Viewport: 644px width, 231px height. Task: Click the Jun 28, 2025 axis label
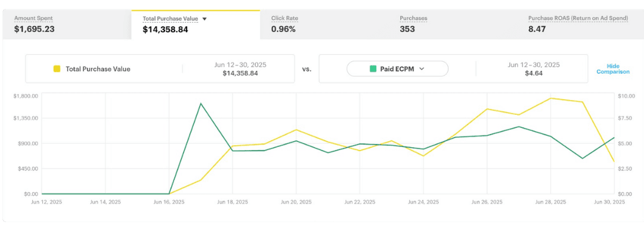[x=551, y=202]
